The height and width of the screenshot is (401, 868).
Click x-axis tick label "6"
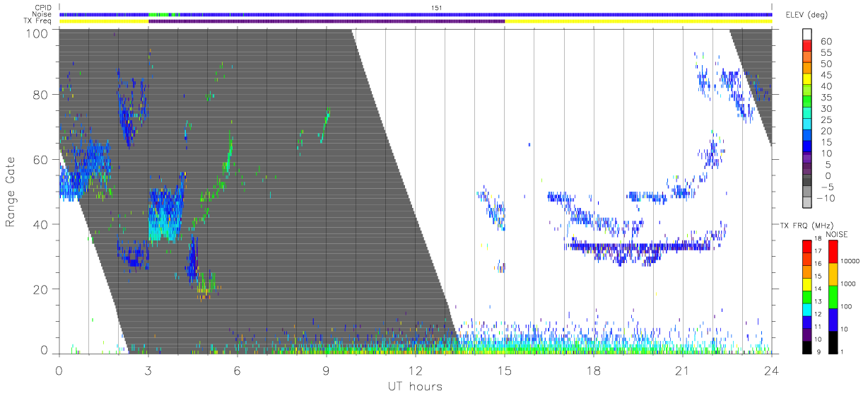(237, 371)
